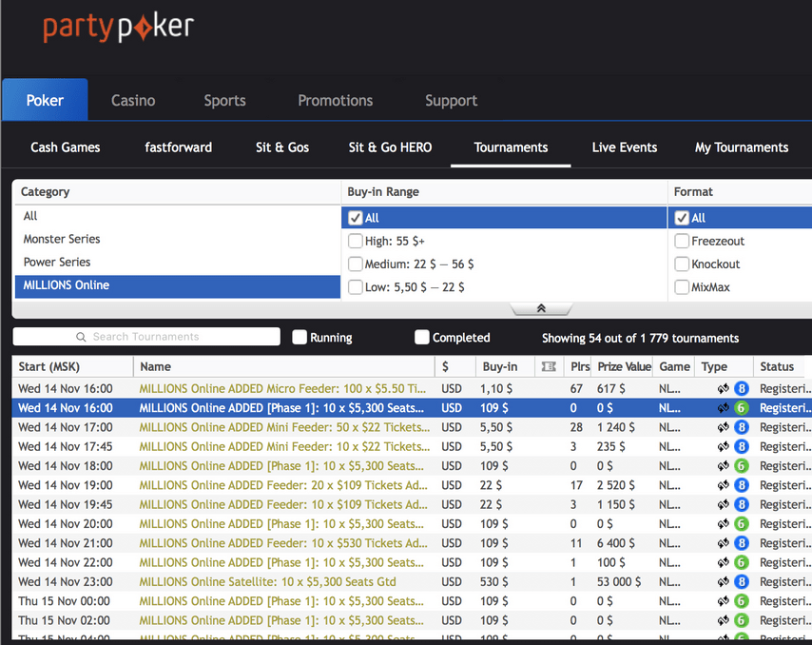Enable the Knockout format filter
812x645 pixels.
[682, 264]
